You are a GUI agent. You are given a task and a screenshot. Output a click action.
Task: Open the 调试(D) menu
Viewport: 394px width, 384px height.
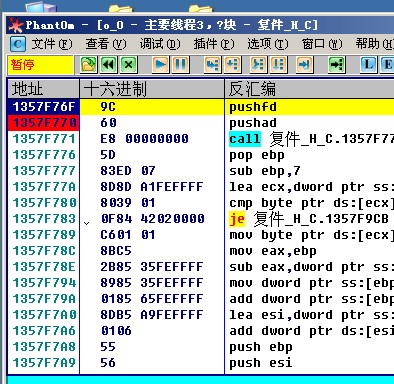click(x=160, y=44)
